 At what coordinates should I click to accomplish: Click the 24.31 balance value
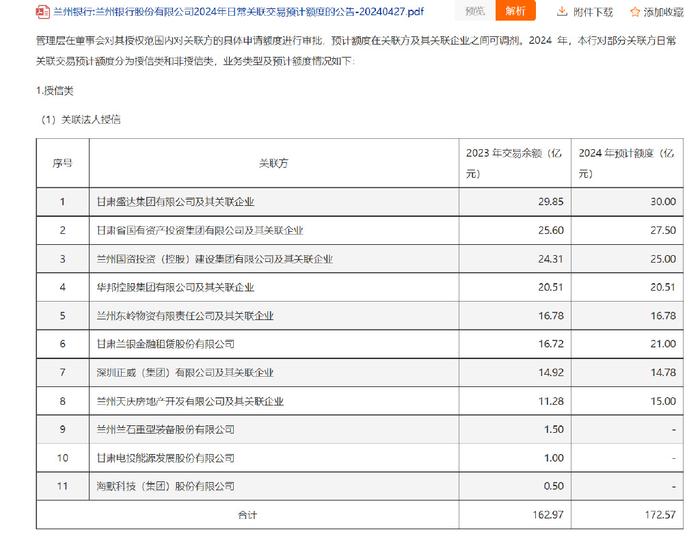click(550, 259)
